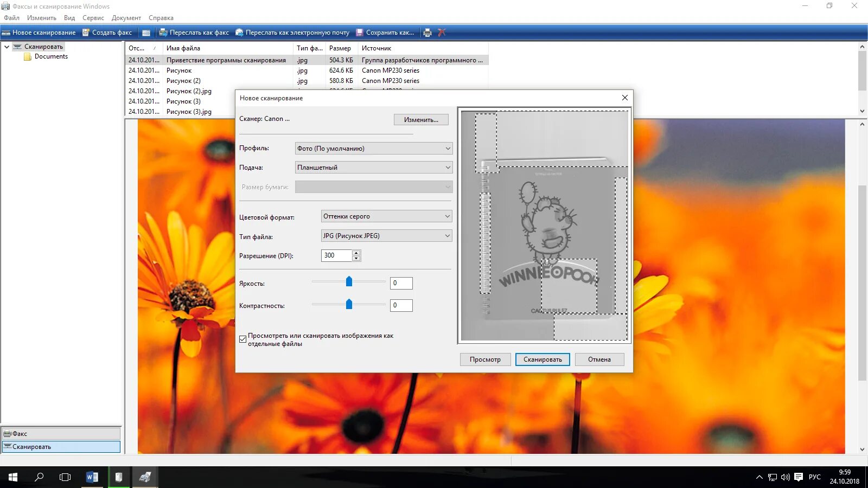Click the 'Изменить...' scanner button

coord(421,120)
